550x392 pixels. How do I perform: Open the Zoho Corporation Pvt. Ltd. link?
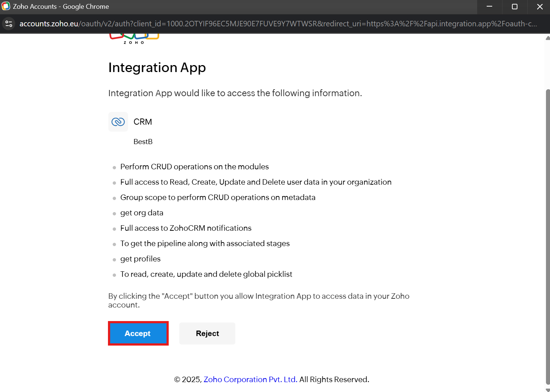pos(250,380)
